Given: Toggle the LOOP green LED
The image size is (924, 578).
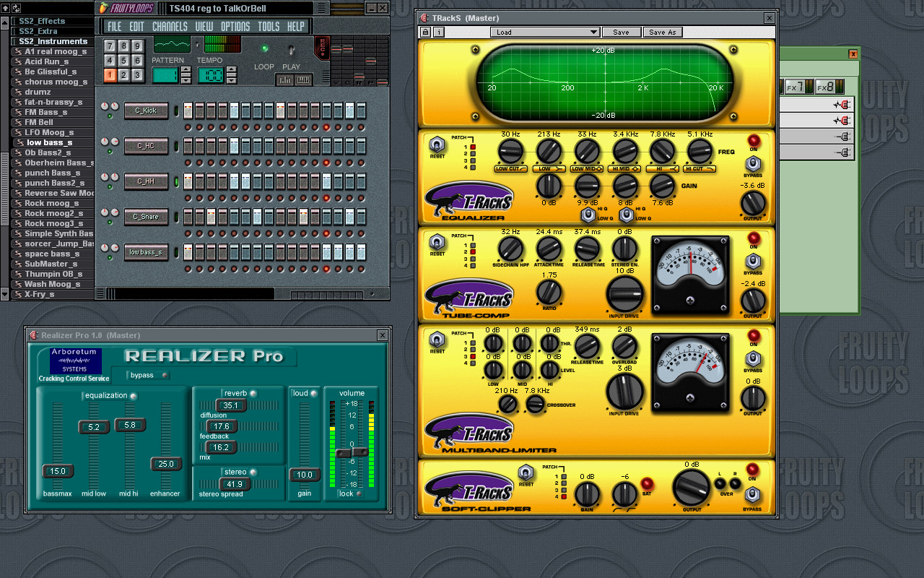Looking at the screenshot, I should pos(264,48).
